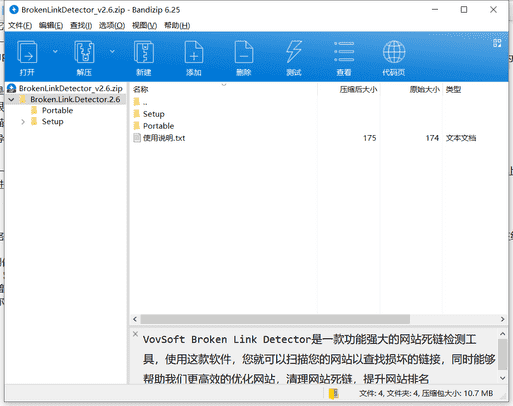Close the archive comment pane
The image size is (513, 406).
pos(135,334)
